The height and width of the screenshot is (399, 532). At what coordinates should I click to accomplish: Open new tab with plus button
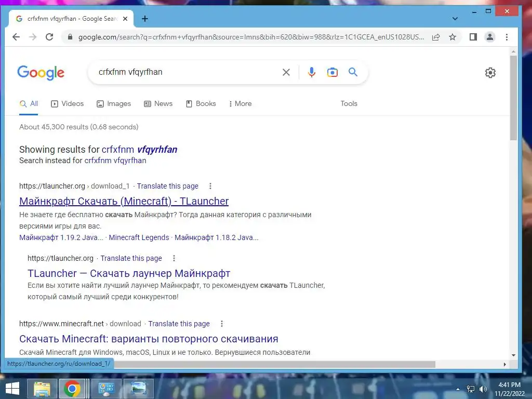coord(145,19)
